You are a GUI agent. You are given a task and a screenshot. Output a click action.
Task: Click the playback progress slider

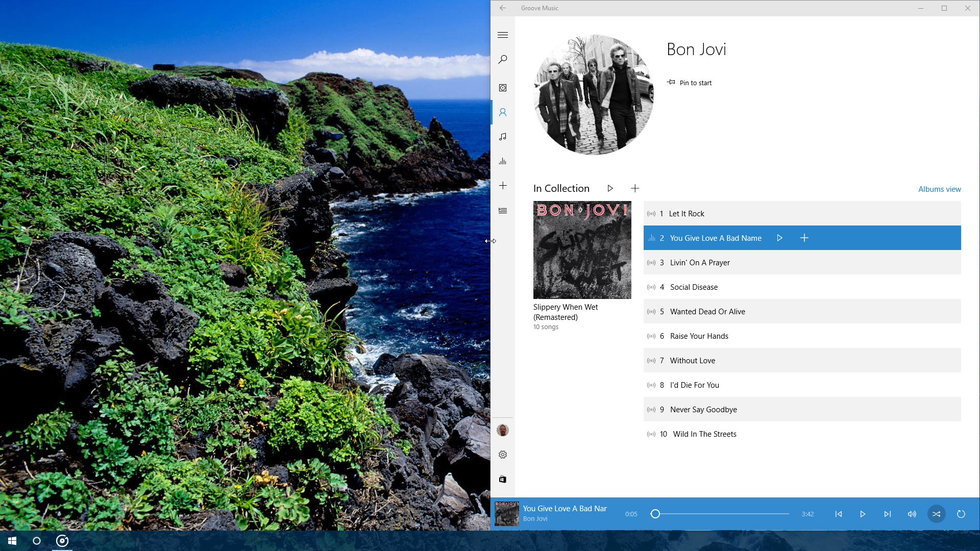coord(720,514)
